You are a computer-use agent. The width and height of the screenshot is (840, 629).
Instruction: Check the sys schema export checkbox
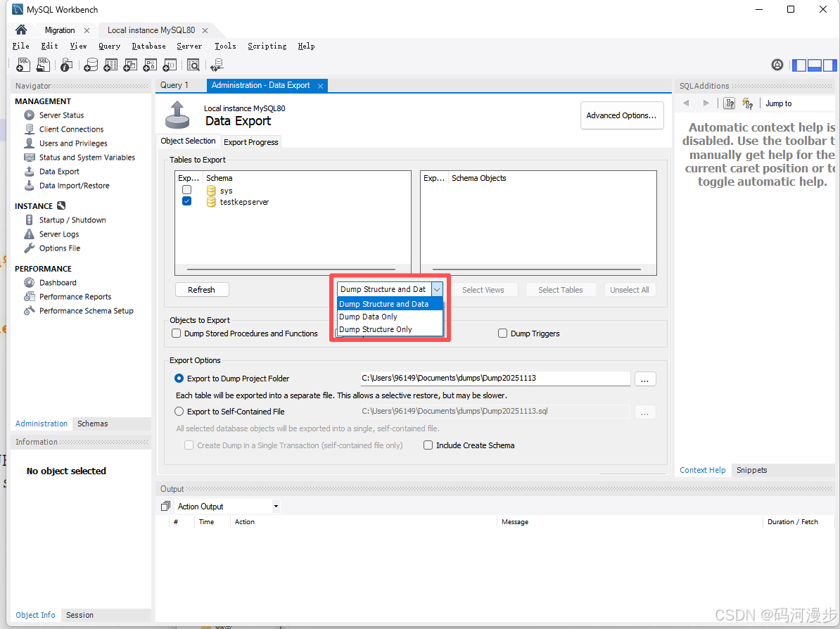point(186,190)
